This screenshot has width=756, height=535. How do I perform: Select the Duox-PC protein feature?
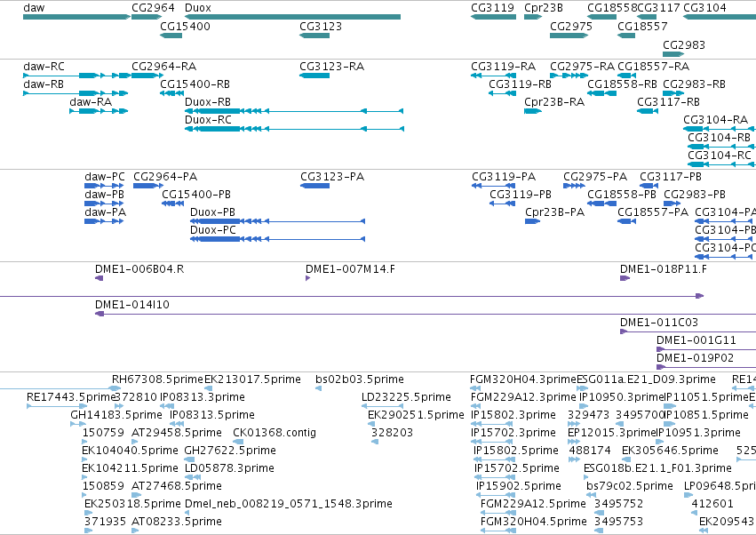tap(278, 239)
